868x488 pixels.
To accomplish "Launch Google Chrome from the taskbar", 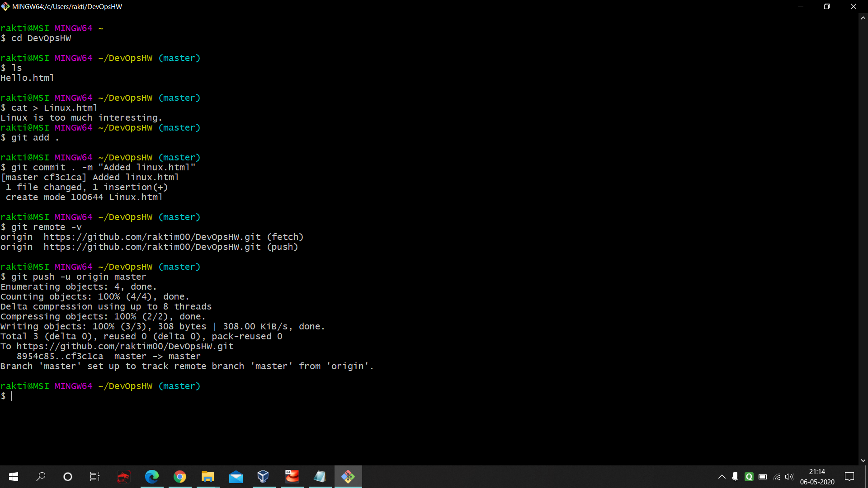I will pyautogui.click(x=180, y=476).
